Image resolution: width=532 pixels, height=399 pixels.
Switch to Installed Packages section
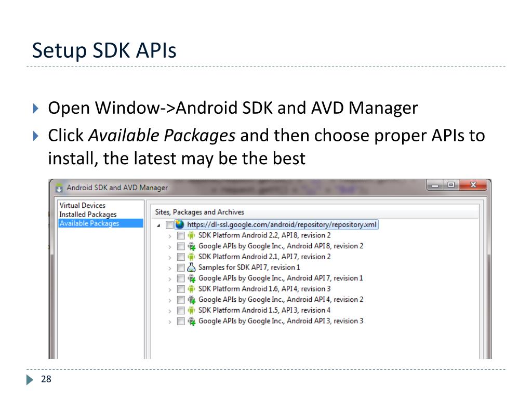tap(88, 215)
